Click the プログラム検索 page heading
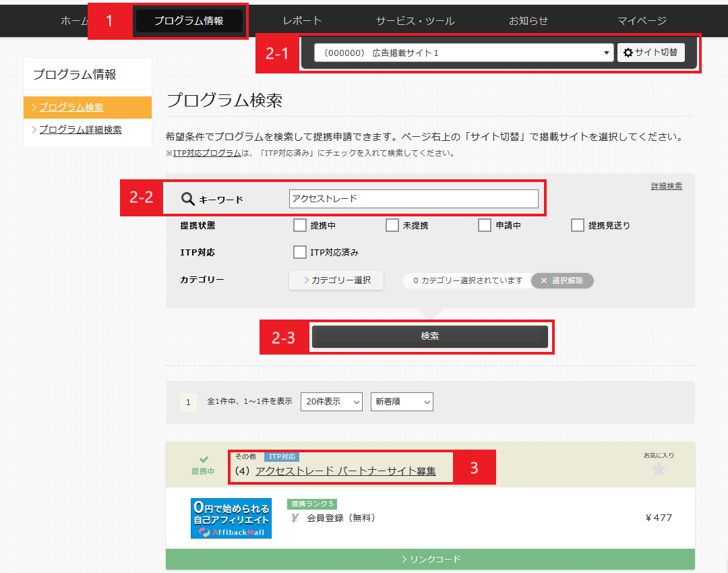728x573 pixels. (x=224, y=100)
